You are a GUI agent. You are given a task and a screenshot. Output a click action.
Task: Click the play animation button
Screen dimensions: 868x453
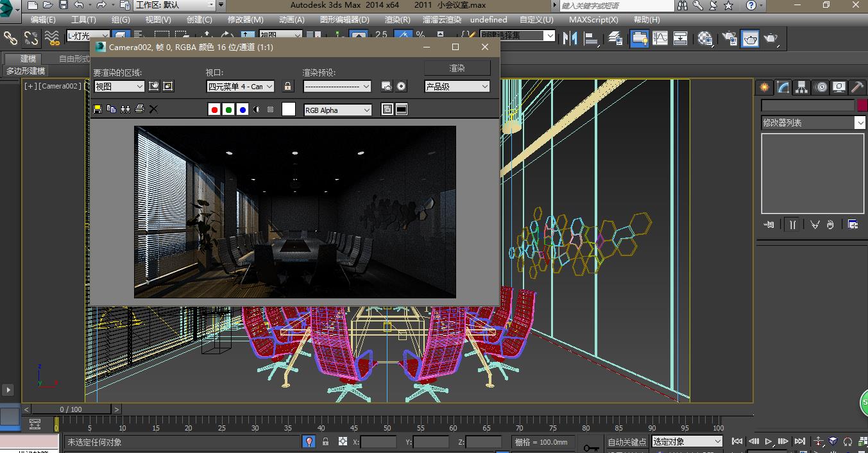tap(769, 441)
